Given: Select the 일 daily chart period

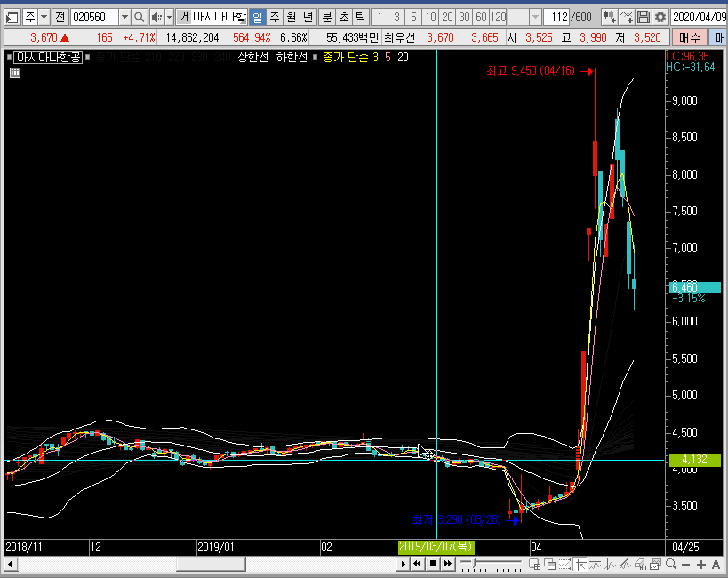Looking at the screenshot, I should [257, 18].
